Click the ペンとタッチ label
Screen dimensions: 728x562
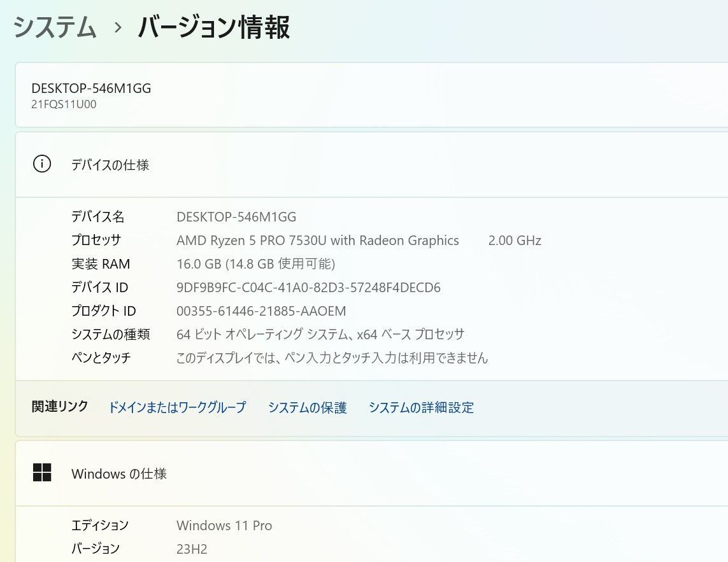[101, 358]
